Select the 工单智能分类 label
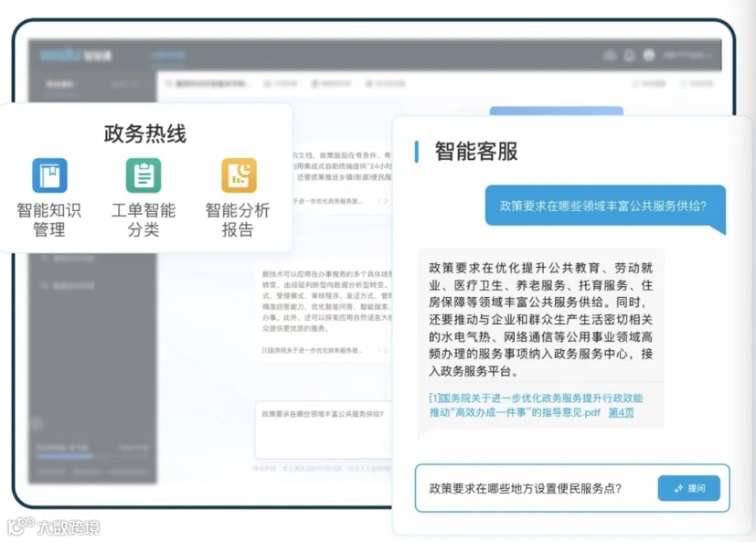This screenshot has height=542, width=756. [144, 220]
